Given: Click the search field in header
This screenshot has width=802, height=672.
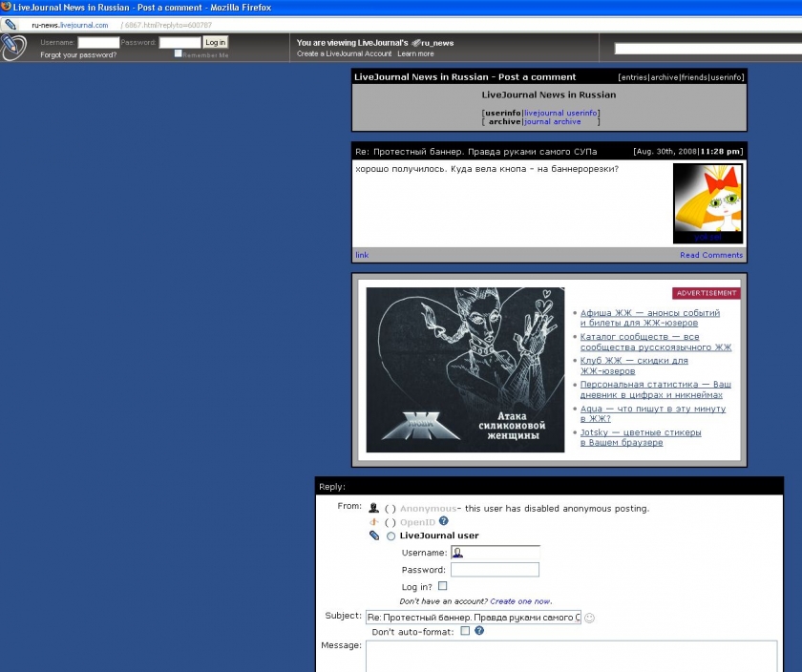Looking at the screenshot, I should tap(707, 49).
